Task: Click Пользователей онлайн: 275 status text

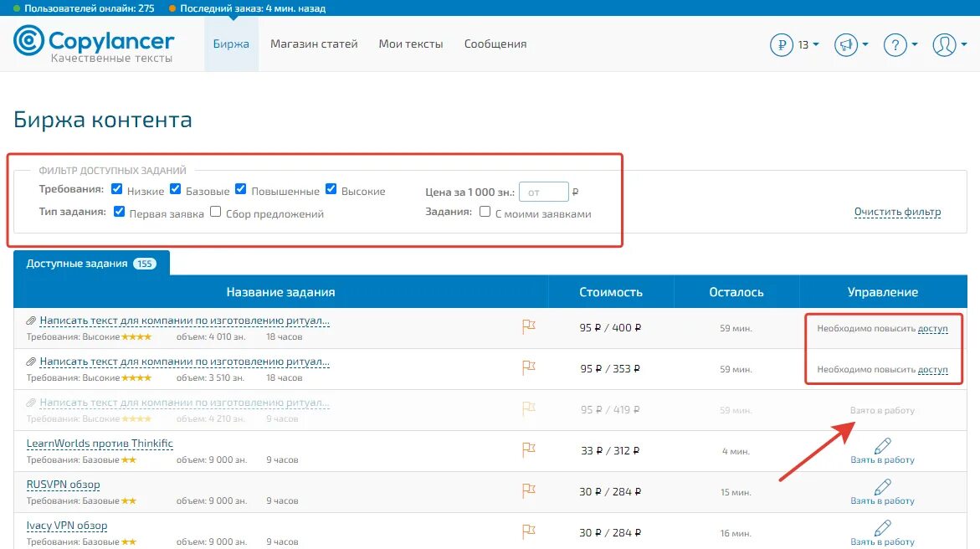Action: 90,8
